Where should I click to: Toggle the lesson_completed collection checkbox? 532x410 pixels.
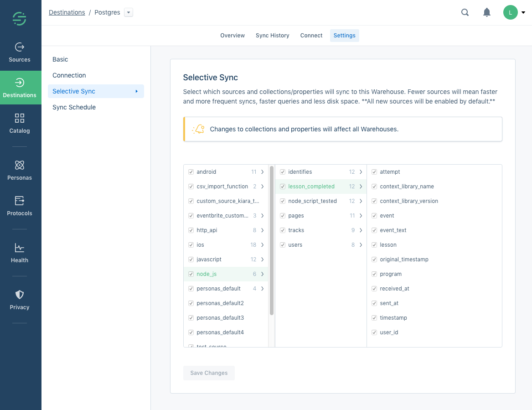pos(283,187)
